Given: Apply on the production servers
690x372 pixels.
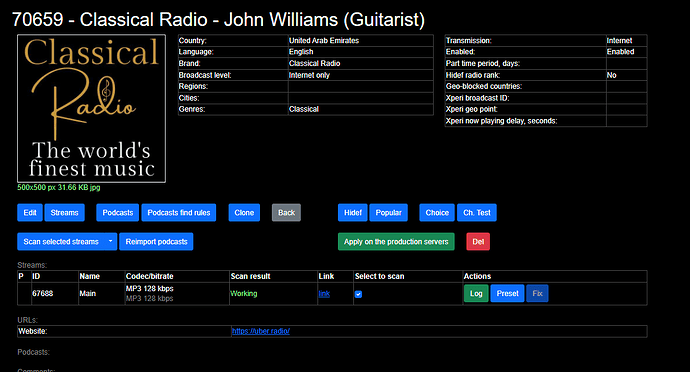Looking at the screenshot, I should click(x=396, y=242).
